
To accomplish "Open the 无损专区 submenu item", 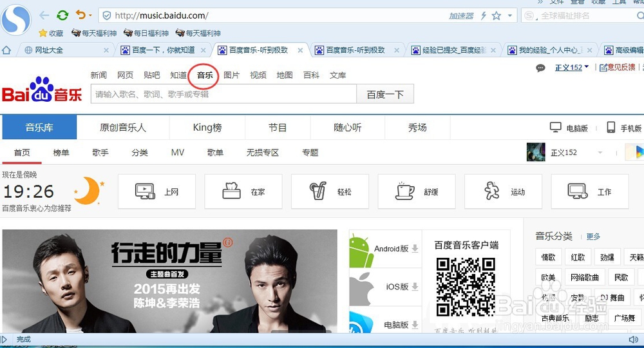I will coord(263,153).
